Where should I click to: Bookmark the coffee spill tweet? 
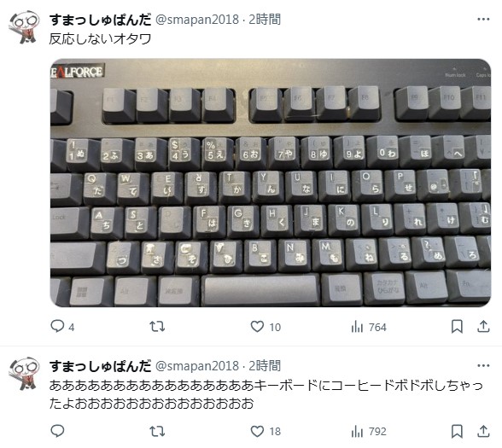point(457,432)
